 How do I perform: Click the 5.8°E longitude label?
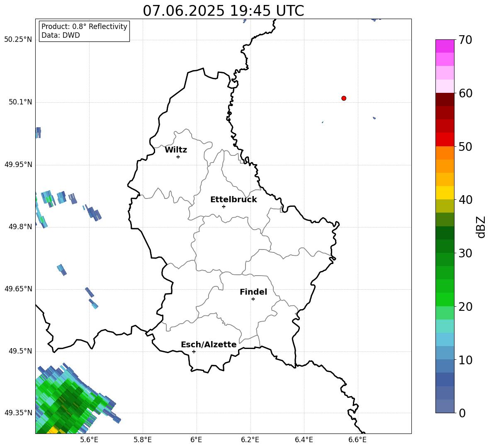point(143,440)
